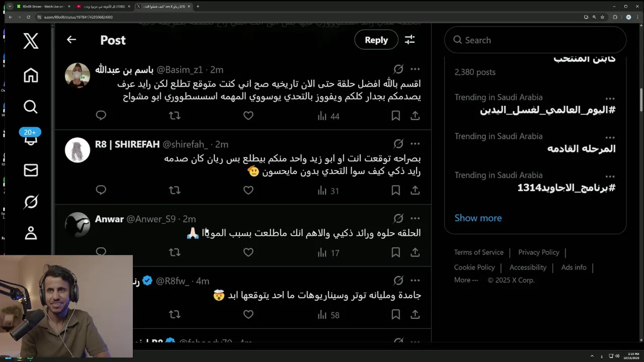Screen dimensions: 644x362
Task: Open more options on Anwar reply
Action: [415, 218]
